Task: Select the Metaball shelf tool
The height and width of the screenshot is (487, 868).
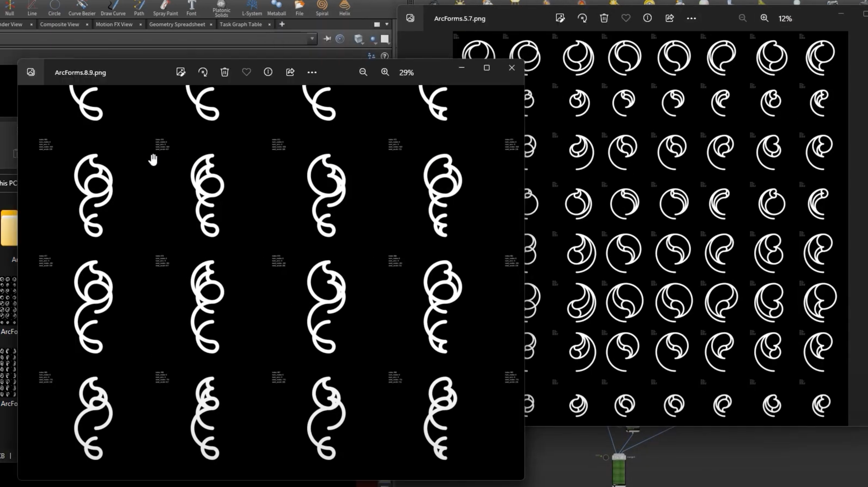Action: click(276, 8)
